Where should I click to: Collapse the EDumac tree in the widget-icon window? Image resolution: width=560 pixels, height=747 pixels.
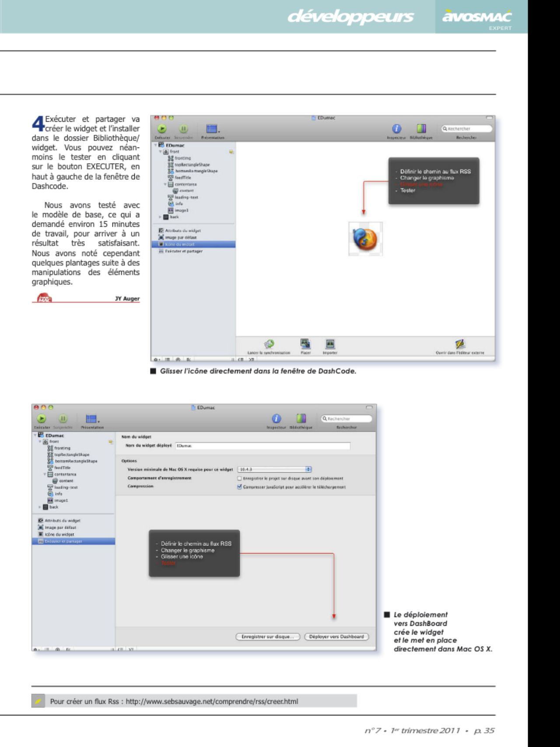[x=155, y=145]
